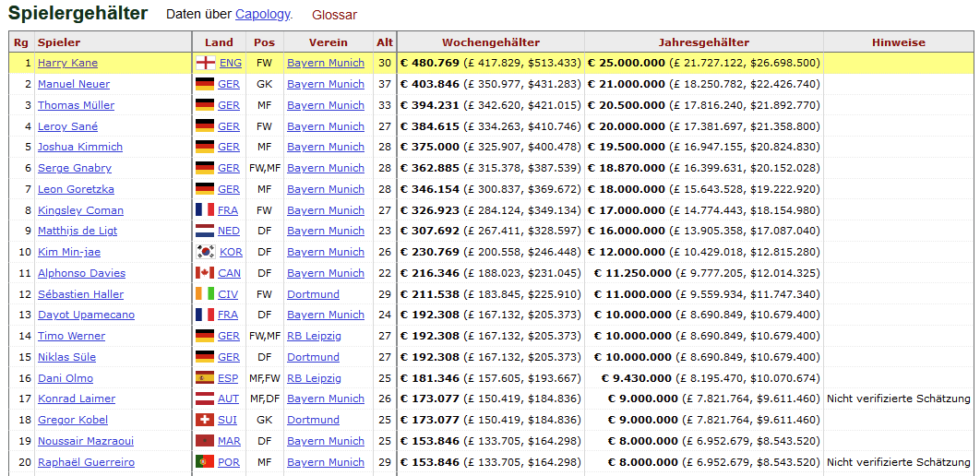Viewport: 980px width, 476px height.
Task: Click the Canada flag in Alphonso Davies' row
Action: pos(205,274)
